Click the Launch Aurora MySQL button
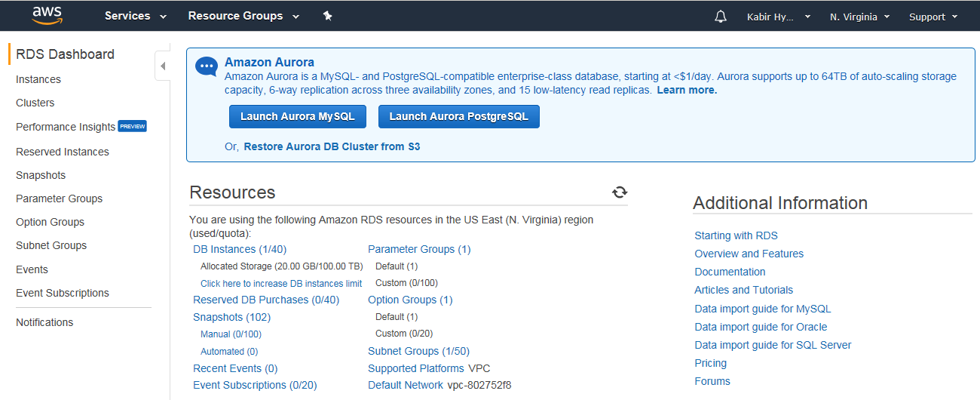Viewport: 980px width, 400px height. click(x=297, y=116)
